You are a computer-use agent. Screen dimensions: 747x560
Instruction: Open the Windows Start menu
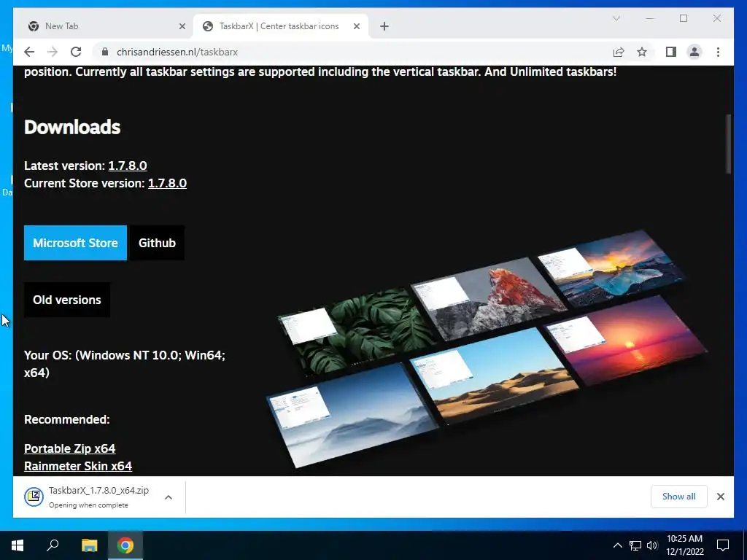[x=18, y=545]
